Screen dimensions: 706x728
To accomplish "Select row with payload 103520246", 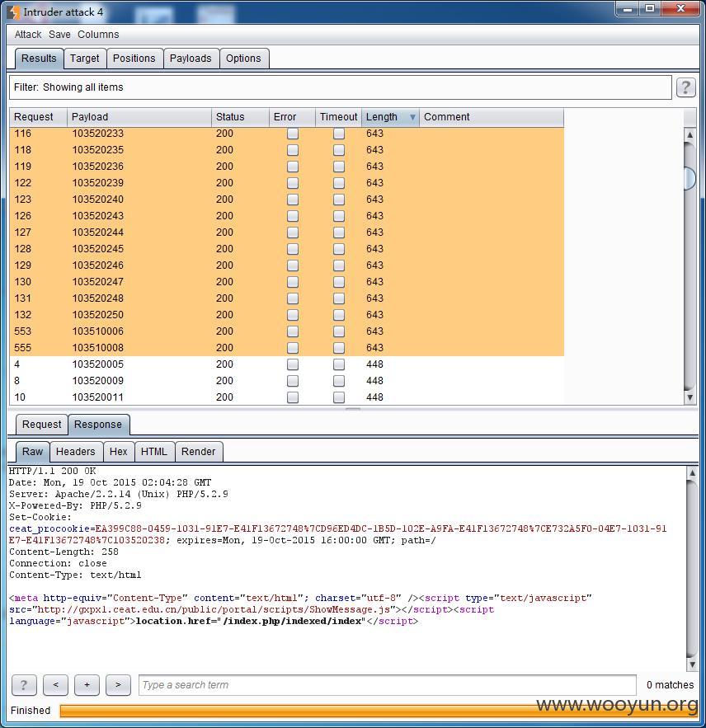I will tap(286, 265).
